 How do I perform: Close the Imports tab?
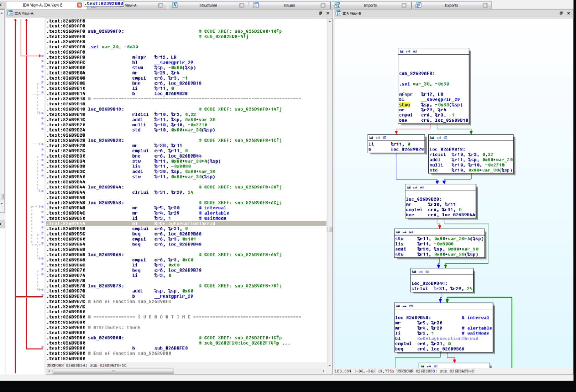click(x=404, y=5)
